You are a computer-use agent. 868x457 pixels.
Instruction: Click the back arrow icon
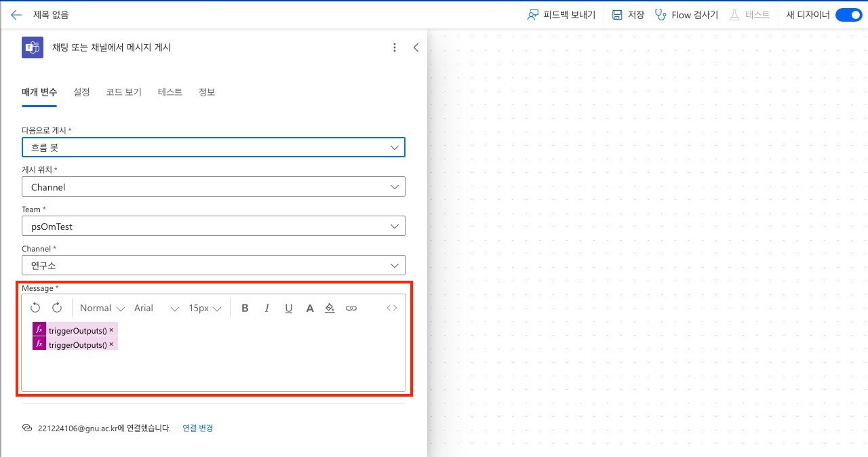(16, 15)
